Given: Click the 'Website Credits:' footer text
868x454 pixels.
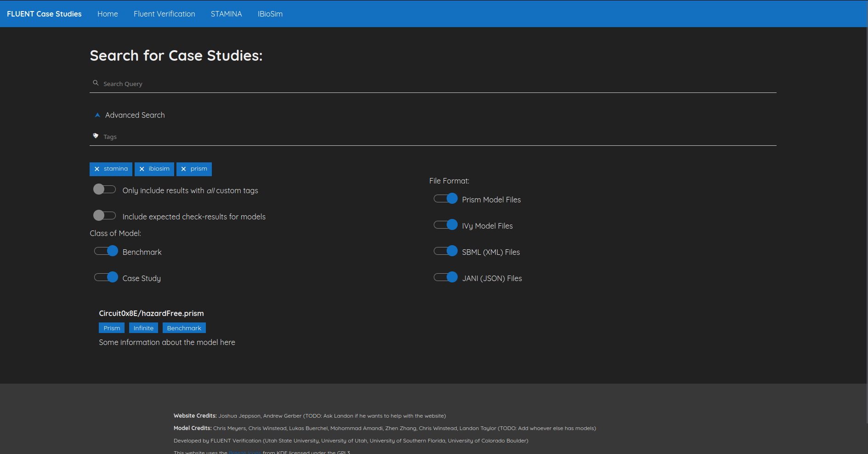Looking at the screenshot, I should coord(195,416).
